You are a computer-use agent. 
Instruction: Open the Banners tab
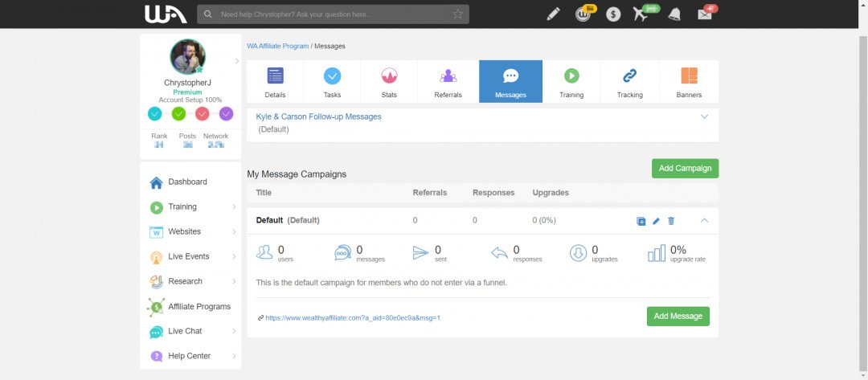point(690,81)
